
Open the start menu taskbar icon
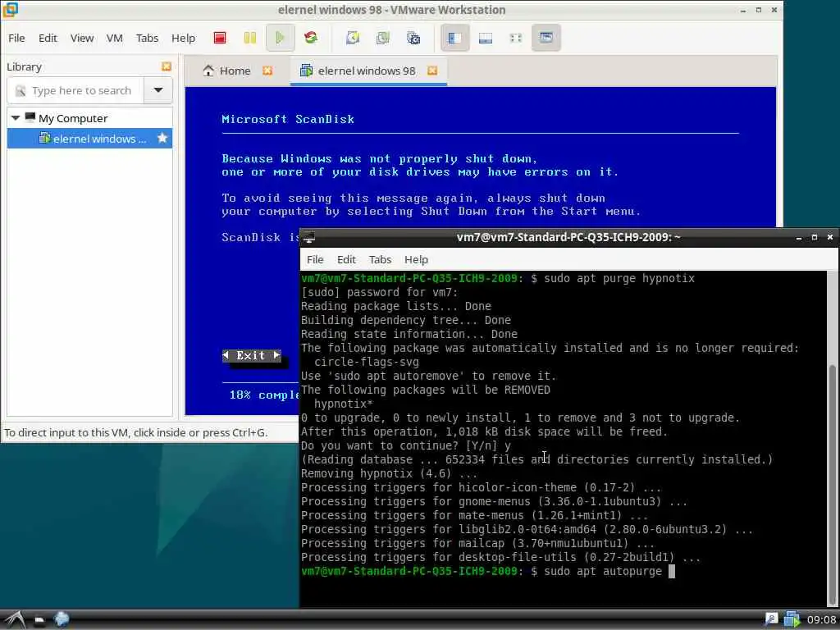point(15,620)
